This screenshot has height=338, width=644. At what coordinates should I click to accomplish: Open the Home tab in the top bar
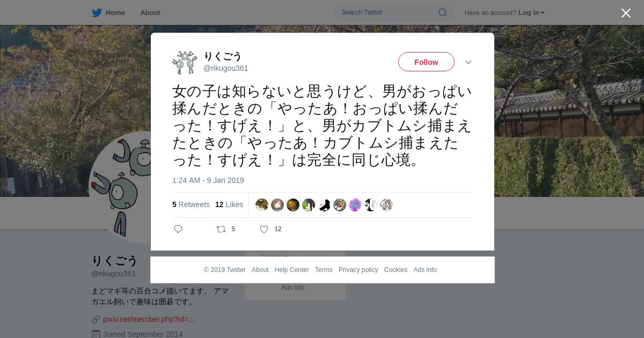109,13
